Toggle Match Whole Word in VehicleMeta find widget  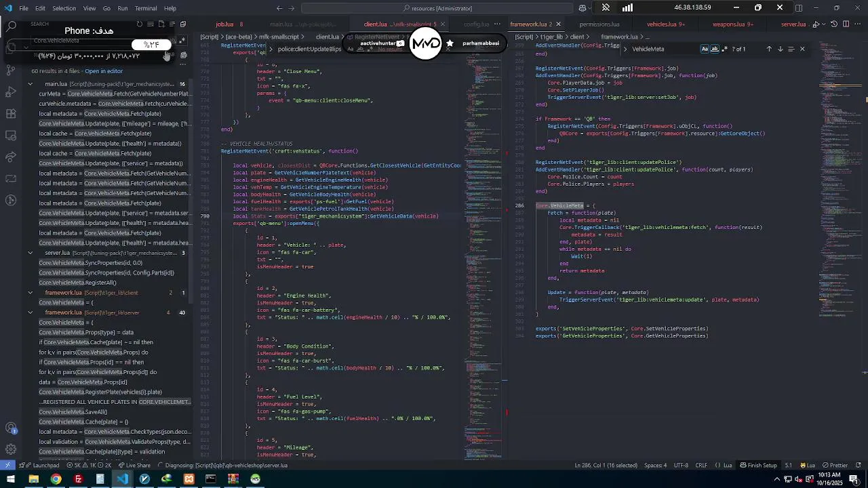[715, 49]
